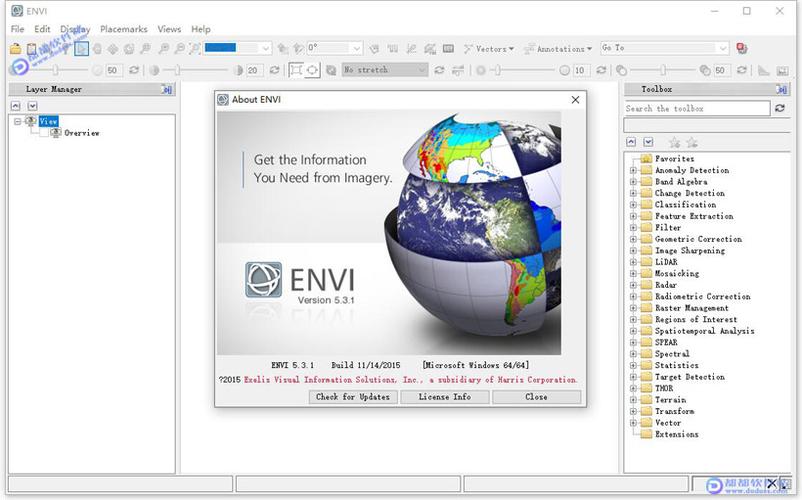Click the Search the toolbox field
The image size is (802, 500).
(697, 108)
